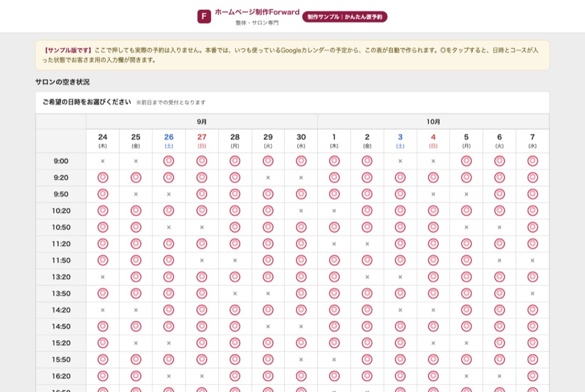Select the 10:20 slot on October 4
This screenshot has width=585, height=392.
pyautogui.click(x=433, y=211)
